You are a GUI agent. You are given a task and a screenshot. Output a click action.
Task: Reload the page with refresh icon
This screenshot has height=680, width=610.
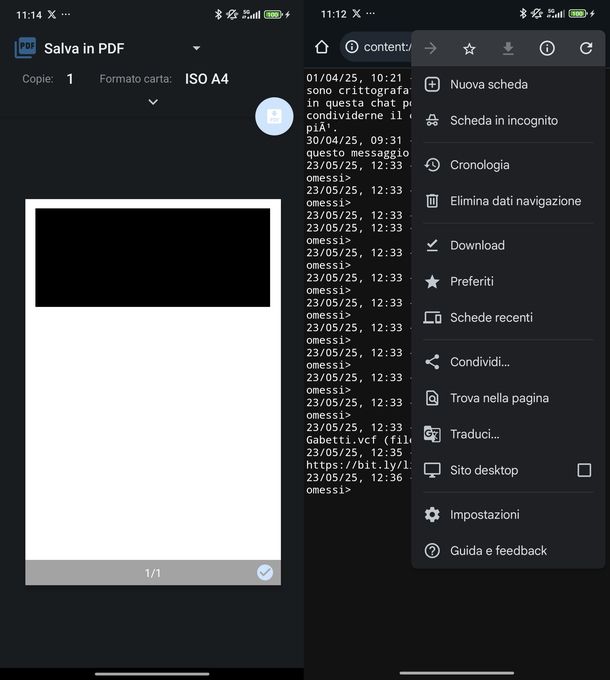[586, 48]
